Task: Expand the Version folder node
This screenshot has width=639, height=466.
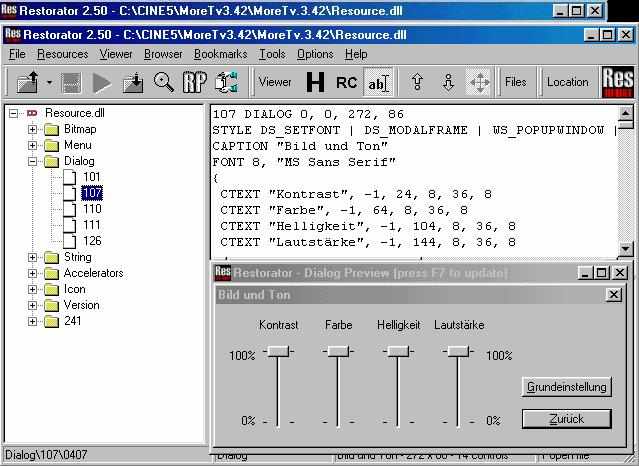Action: [x=33, y=305]
